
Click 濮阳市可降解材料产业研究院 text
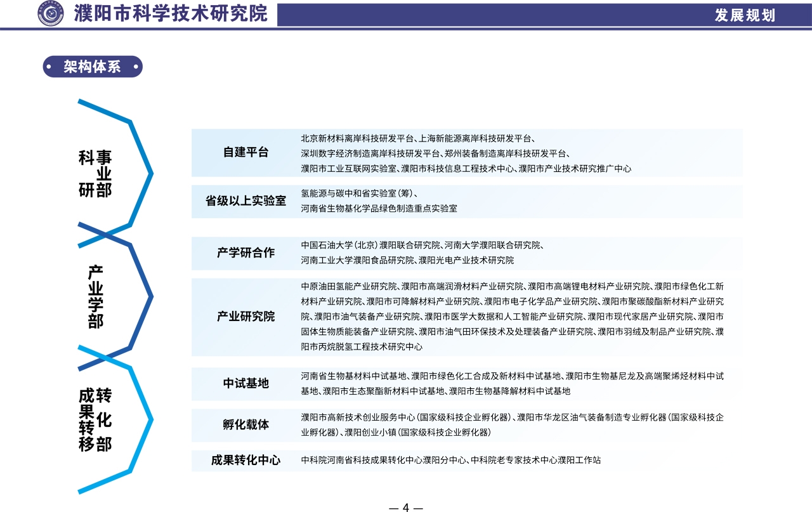point(423,301)
